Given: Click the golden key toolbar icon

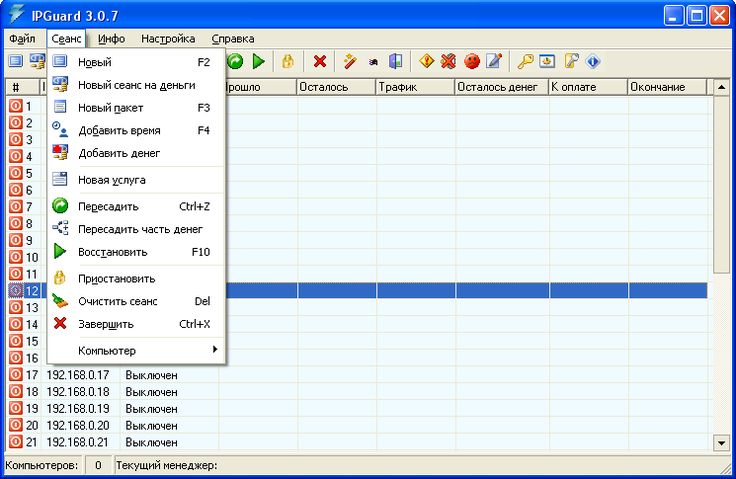Looking at the screenshot, I should point(525,61).
